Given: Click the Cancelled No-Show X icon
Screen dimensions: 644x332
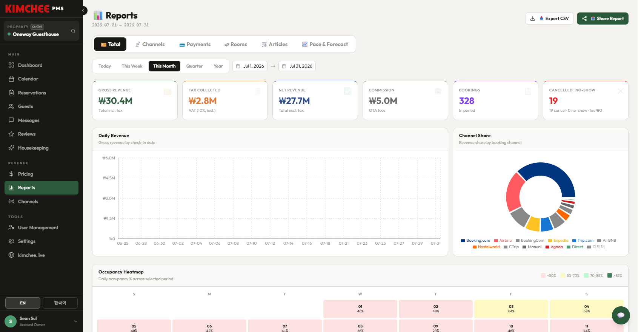Looking at the screenshot, I should (x=620, y=91).
